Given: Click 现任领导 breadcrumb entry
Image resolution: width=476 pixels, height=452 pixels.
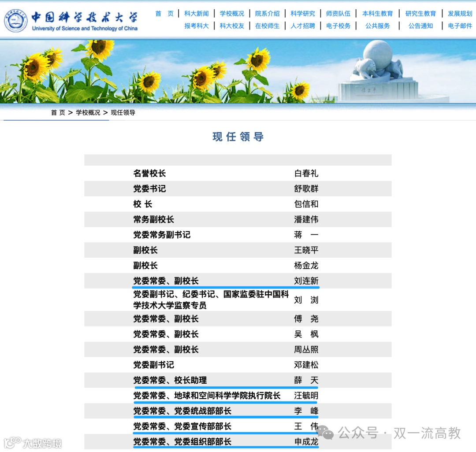Looking at the screenshot, I should [x=123, y=112].
